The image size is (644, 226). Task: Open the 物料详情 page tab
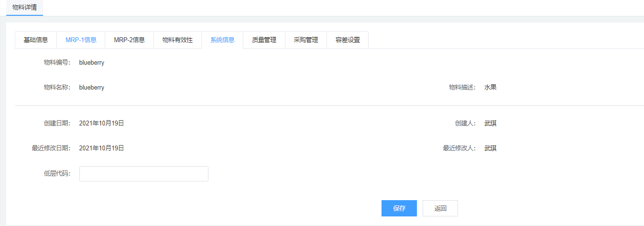pos(24,8)
